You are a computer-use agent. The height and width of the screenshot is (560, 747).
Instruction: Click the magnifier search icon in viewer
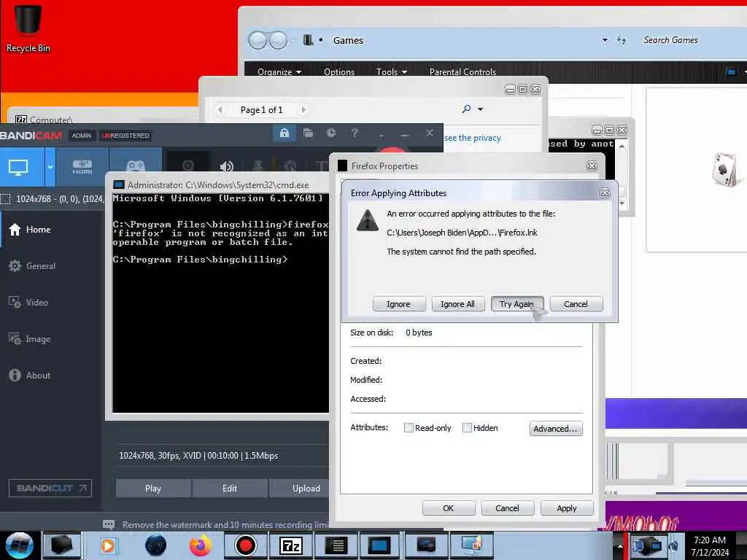click(466, 109)
